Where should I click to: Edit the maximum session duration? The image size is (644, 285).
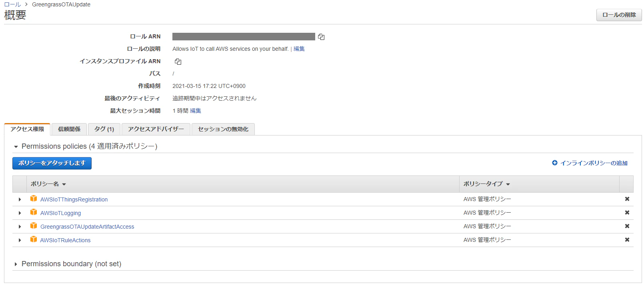[x=196, y=111]
